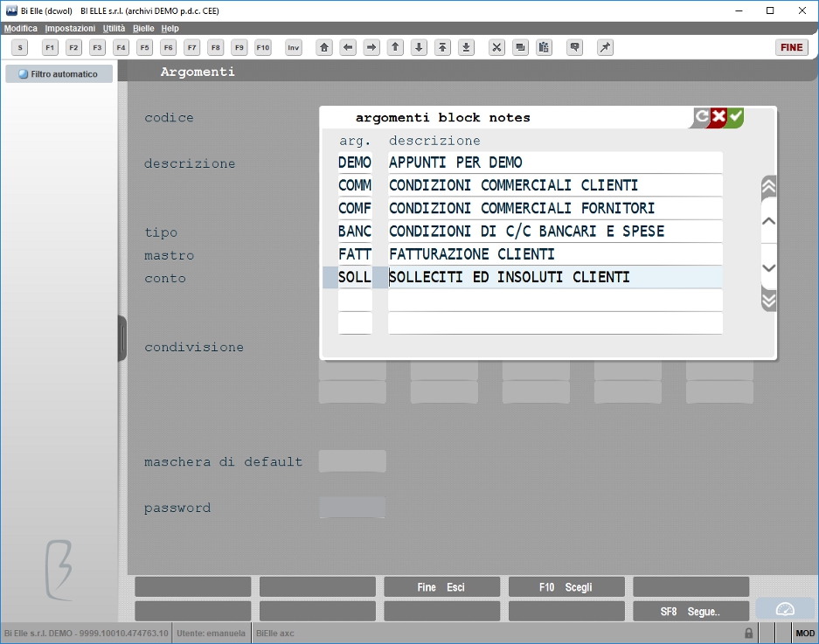This screenshot has width=819, height=644.
Task: Open the Modifica menu
Action: coord(21,28)
